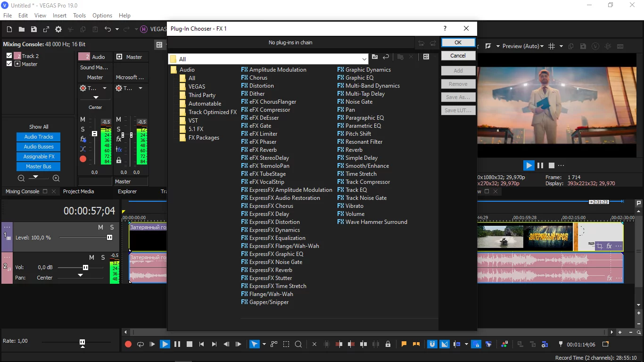Mute the Audio channel strip in mixer

coord(83,120)
